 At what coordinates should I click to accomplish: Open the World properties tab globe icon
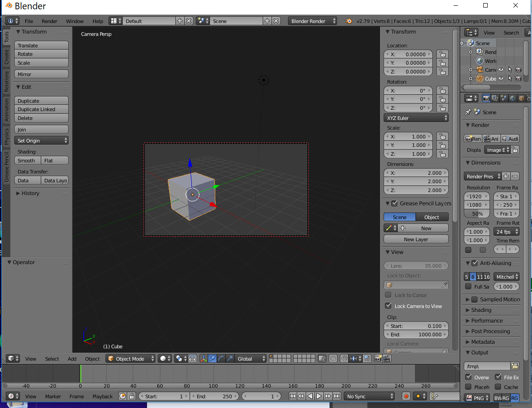click(513, 98)
